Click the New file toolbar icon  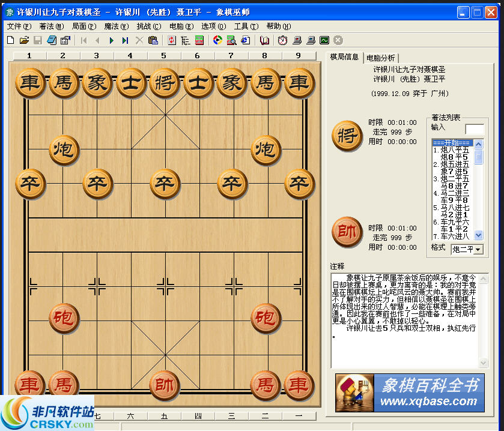pyautogui.click(x=11, y=40)
